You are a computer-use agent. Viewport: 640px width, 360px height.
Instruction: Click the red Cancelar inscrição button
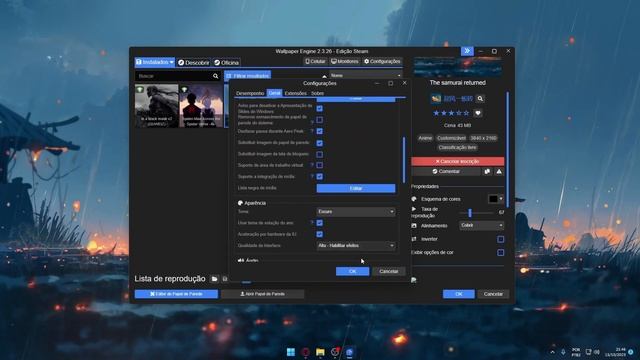click(458, 161)
